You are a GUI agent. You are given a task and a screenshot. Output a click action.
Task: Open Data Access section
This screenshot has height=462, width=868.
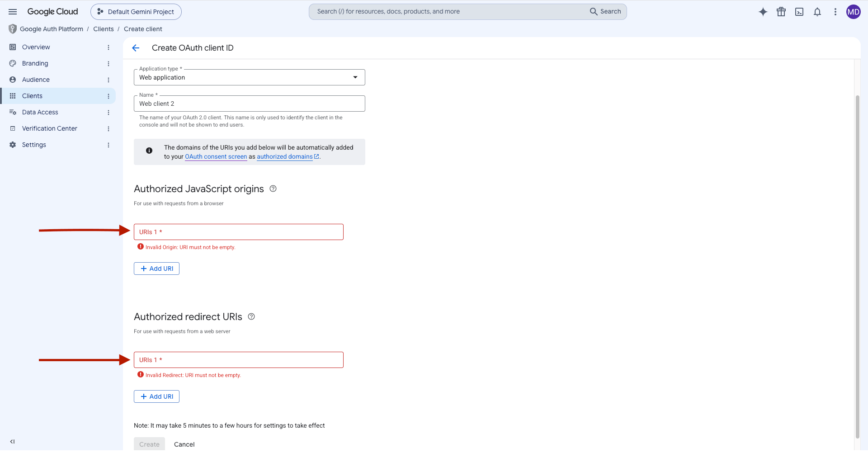40,112
